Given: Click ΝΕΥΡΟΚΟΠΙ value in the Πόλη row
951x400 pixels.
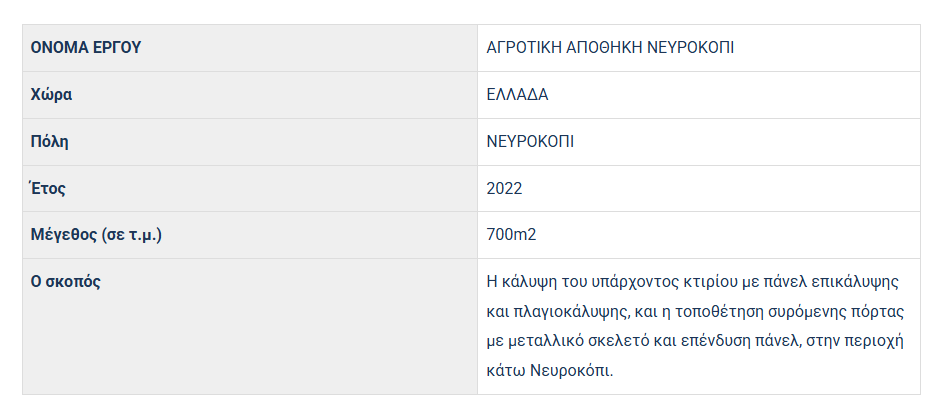Looking at the screenshot, I should pyautogui.click(x=530, y=141).
